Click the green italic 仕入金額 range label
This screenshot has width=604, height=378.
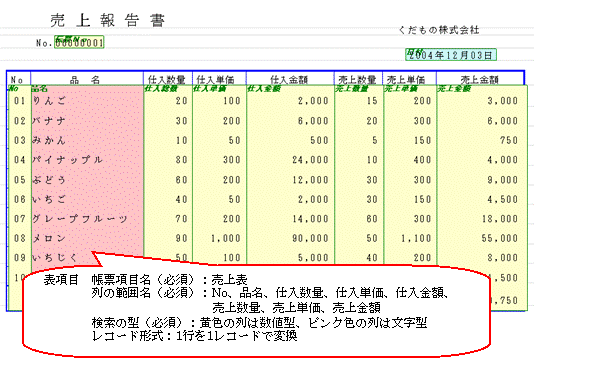(x=264, y=89)
